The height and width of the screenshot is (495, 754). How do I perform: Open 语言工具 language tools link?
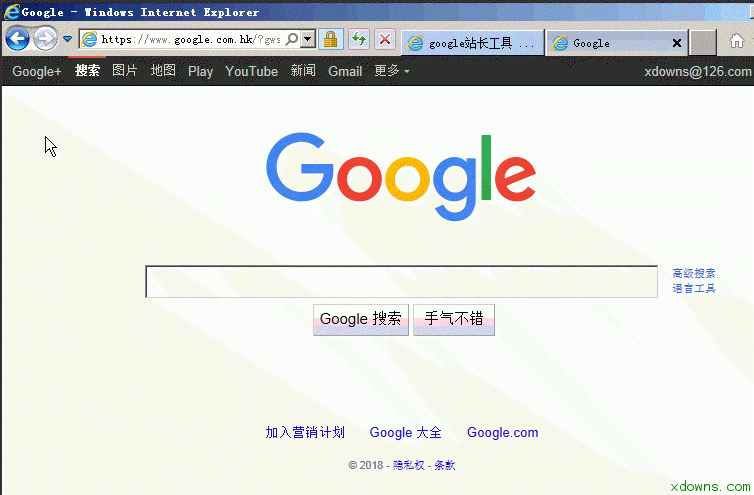pyautogui.click(x=693, y=288)
